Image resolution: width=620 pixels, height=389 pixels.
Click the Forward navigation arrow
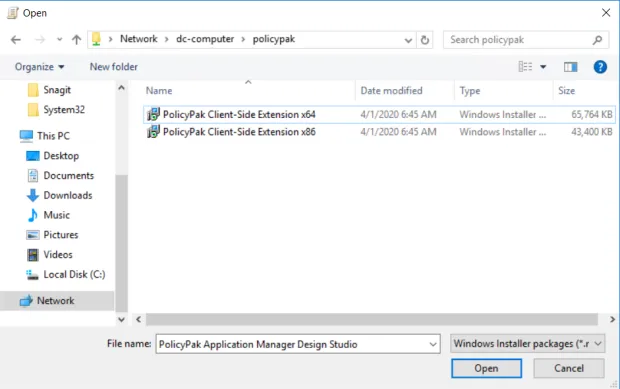40,40
